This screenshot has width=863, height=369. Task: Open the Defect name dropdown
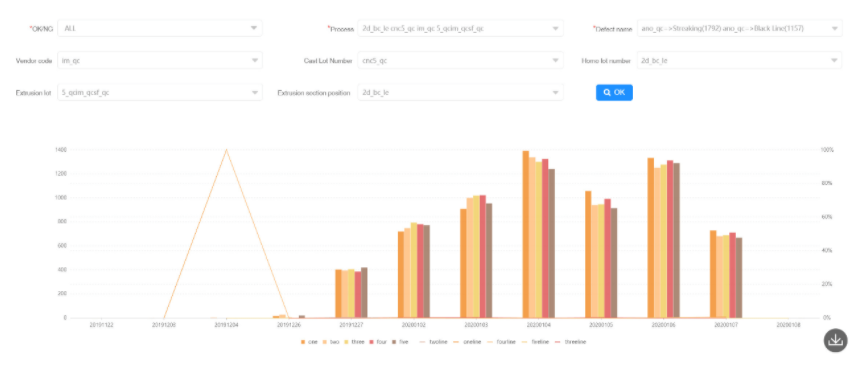tap(740, 28)
